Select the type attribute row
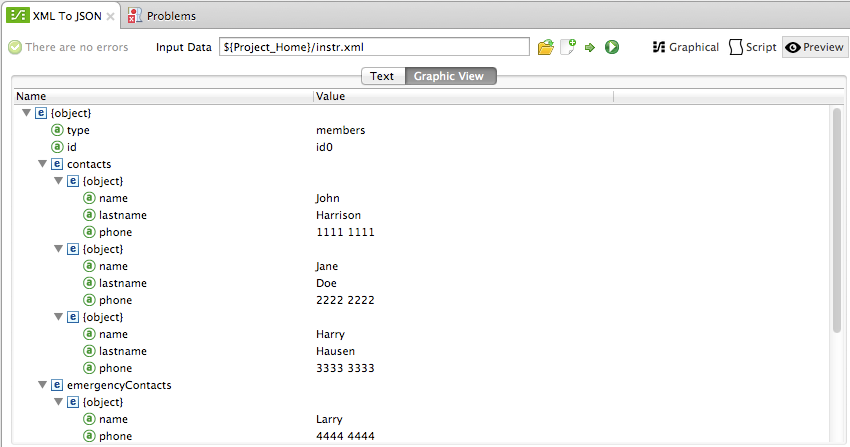This screenshot has width=850, height=447. pyautogui.click(x=423, y=130)
